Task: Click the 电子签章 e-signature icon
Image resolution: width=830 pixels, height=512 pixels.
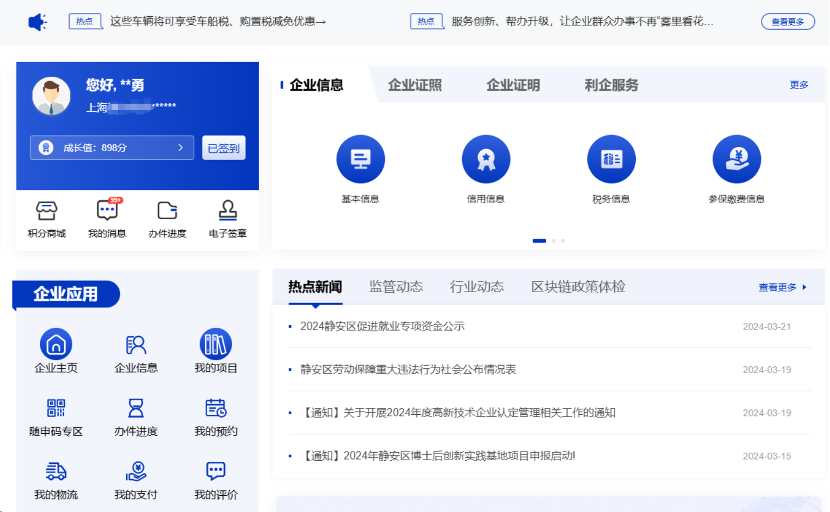Action: pyautogui.click(x=227, y=211)
